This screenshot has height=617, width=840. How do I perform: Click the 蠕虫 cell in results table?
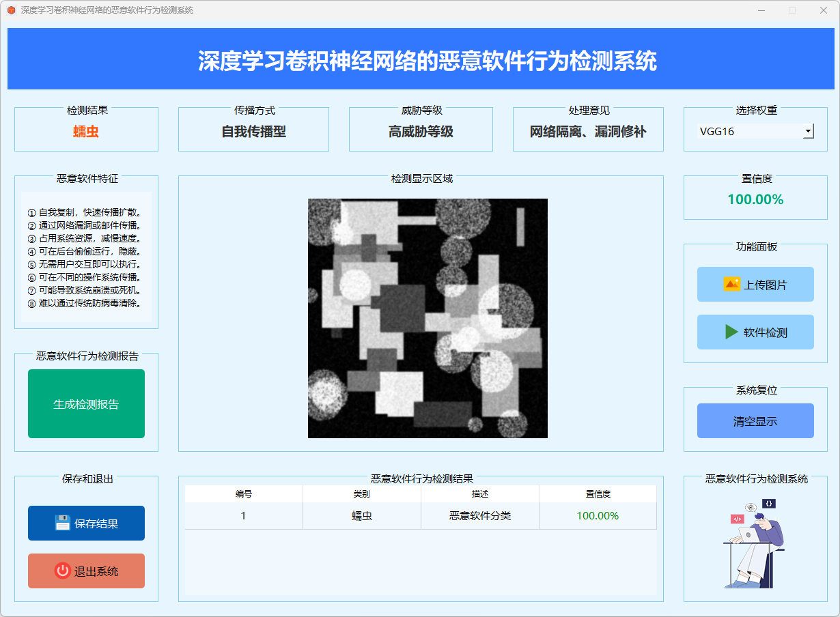pyautogui.click(x=362, y=516)
